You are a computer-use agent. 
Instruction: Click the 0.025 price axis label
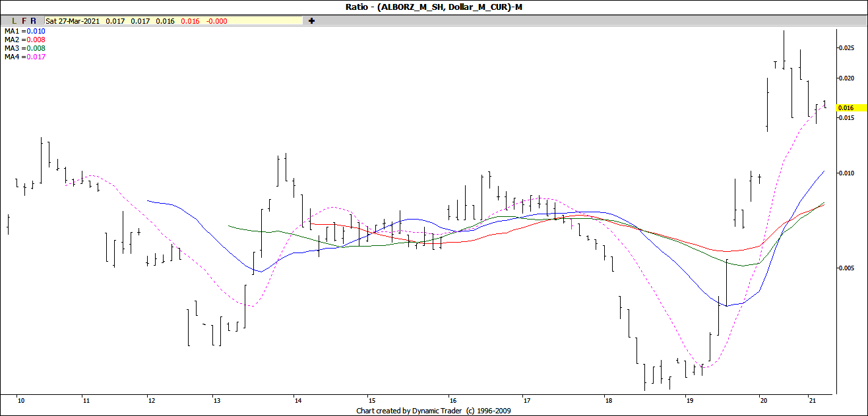click(x=846, y=48)
